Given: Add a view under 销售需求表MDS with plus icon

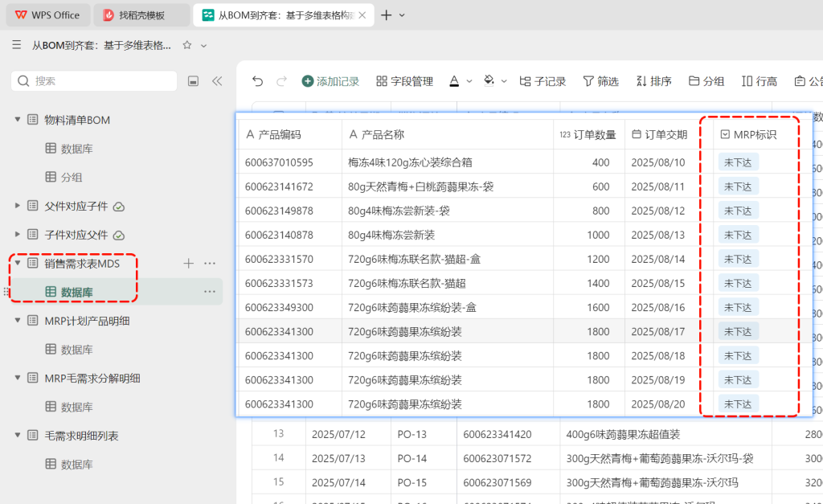Looking at the screenshot, I should (188, 264).
